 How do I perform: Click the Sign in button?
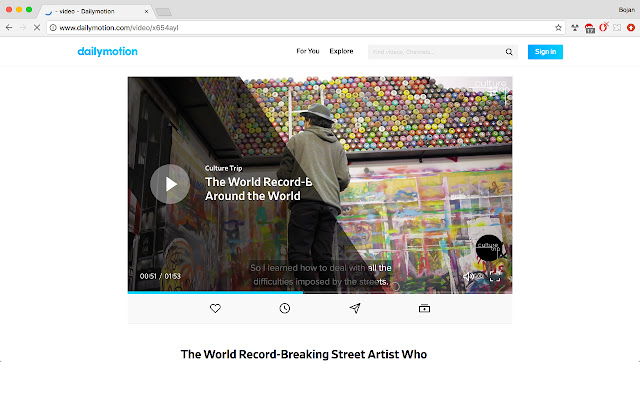[x=545, y=52]
